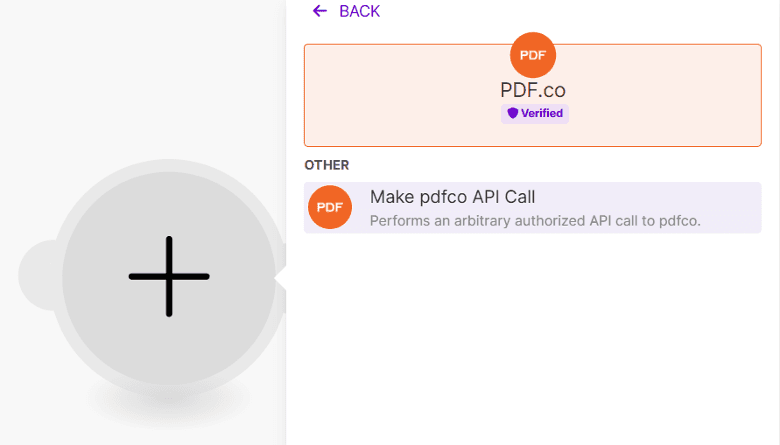Click orange PDF icon beside API Call
780x445 pixels.
330,207
